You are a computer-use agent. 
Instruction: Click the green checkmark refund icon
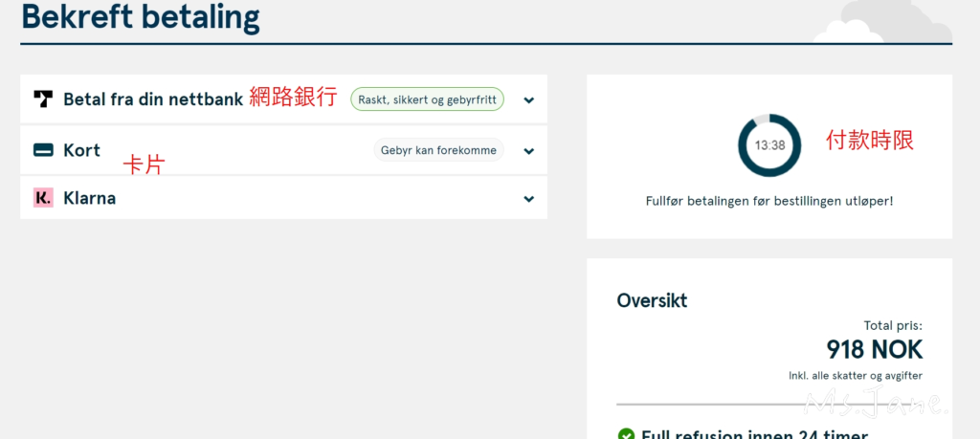tap(626, 434)
